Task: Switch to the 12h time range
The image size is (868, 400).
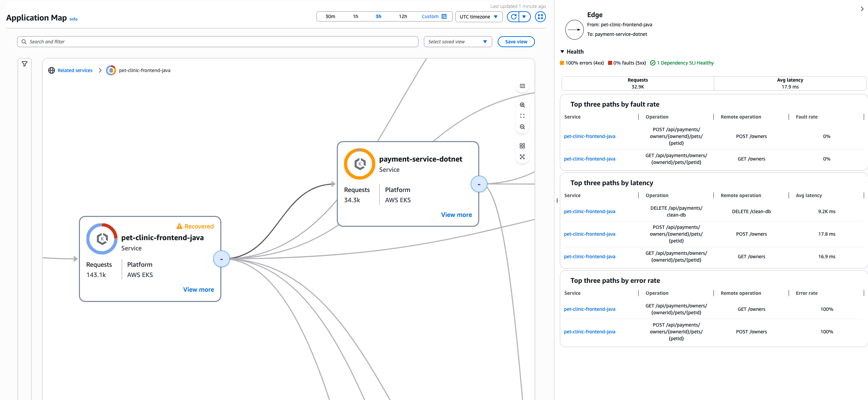Action: tap(402, 16)
